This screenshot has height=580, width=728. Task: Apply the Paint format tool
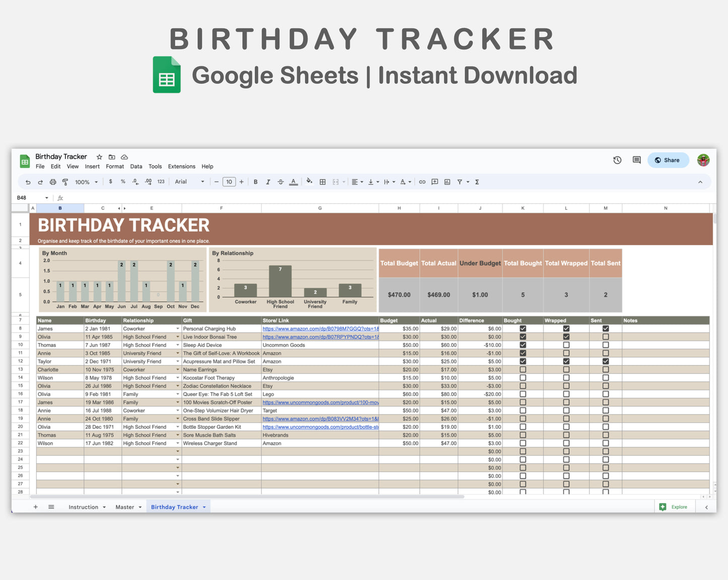65,182
